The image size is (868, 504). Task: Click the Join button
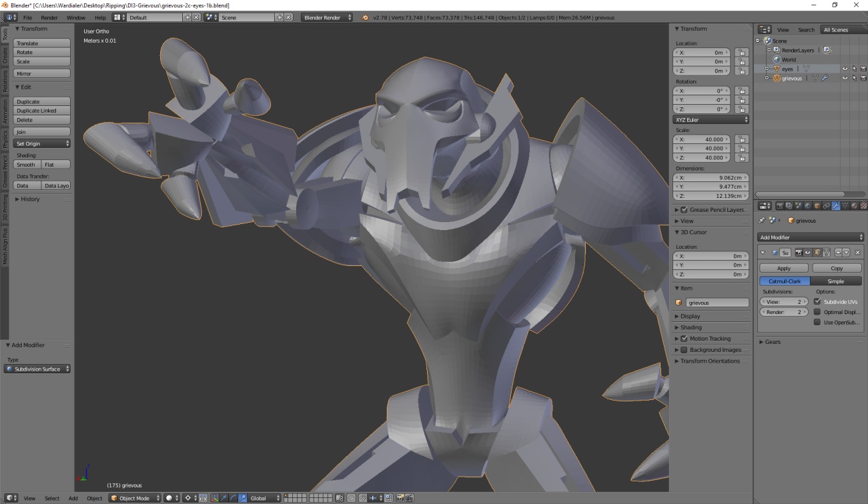coord(42,132)
